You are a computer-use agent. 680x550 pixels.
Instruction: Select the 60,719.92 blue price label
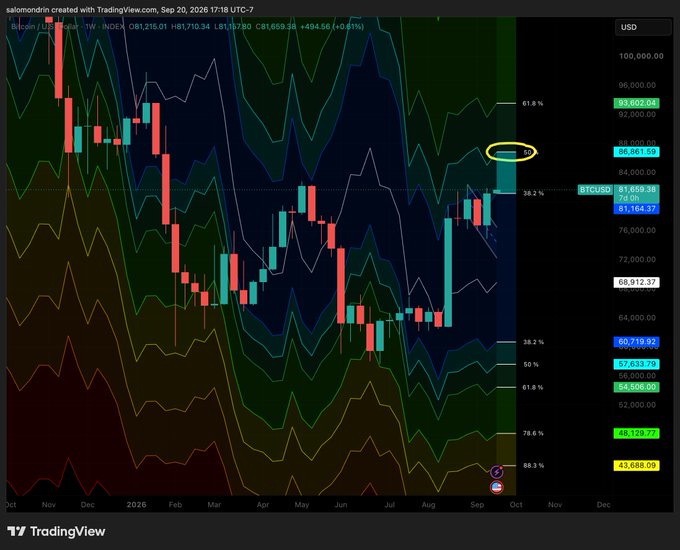point(637,342)
